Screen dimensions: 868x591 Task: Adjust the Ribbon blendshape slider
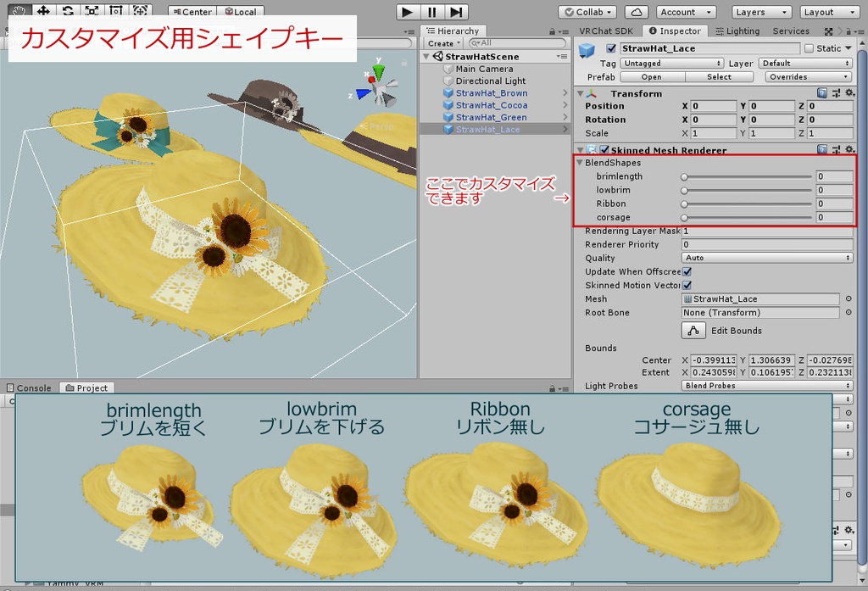pyautogui.click(x=747, y=204)
